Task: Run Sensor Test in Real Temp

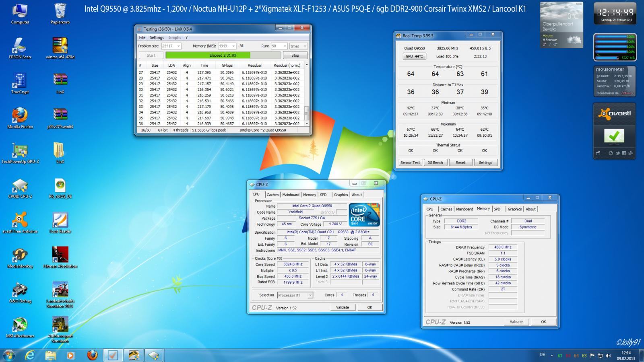Action: 410,162
